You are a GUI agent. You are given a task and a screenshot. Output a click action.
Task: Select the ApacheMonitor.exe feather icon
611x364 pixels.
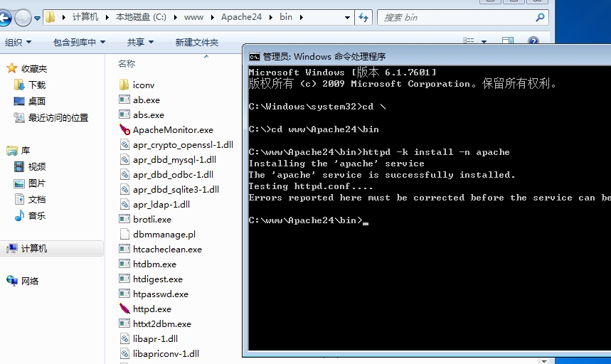[124, 129]
